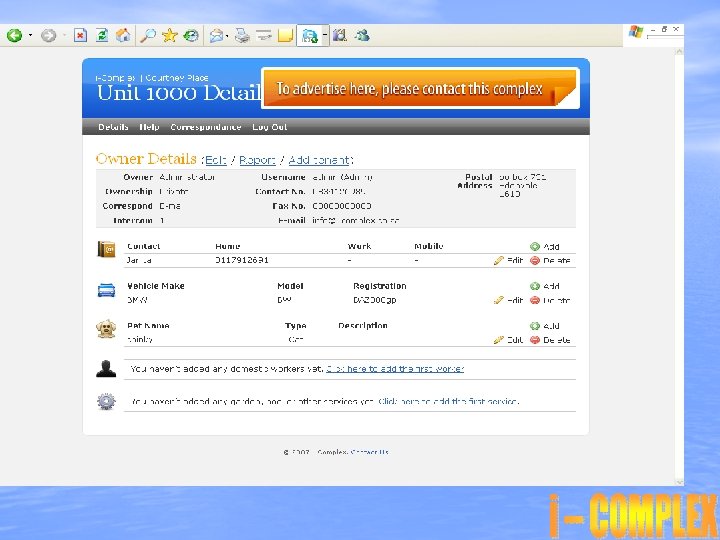720x540 pixels.
Task: Open the Correspondence menu item
Action: pos(205,127)
